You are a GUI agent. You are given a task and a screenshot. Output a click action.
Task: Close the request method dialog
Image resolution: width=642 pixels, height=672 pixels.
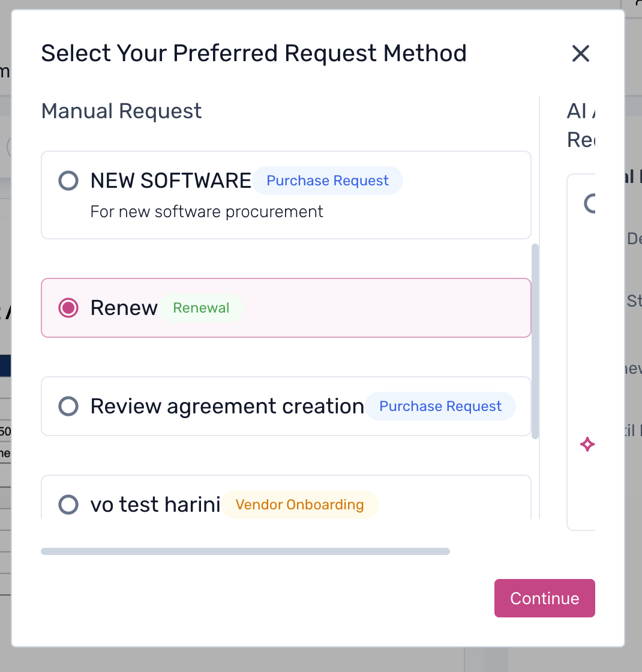point(580,54)
